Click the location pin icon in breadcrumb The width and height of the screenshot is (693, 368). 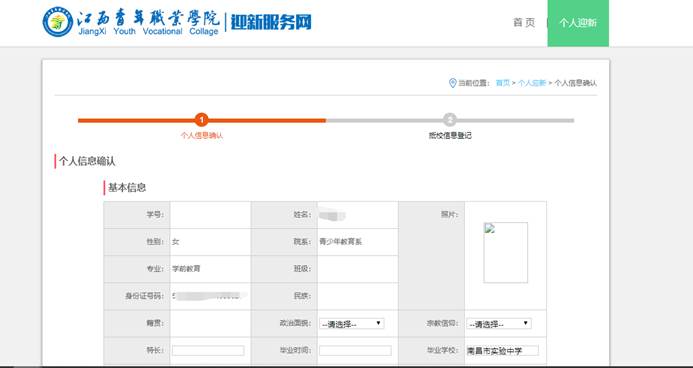pos(452,83)
